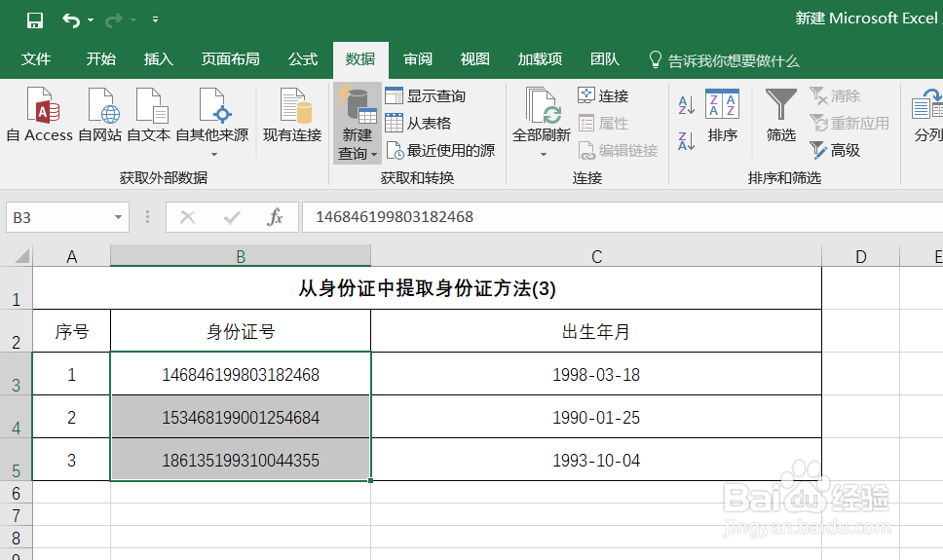
Task: Click title cell 从身份证中提取身份证方法(3)
Action: pyautogui.click(x=427, y=288)
